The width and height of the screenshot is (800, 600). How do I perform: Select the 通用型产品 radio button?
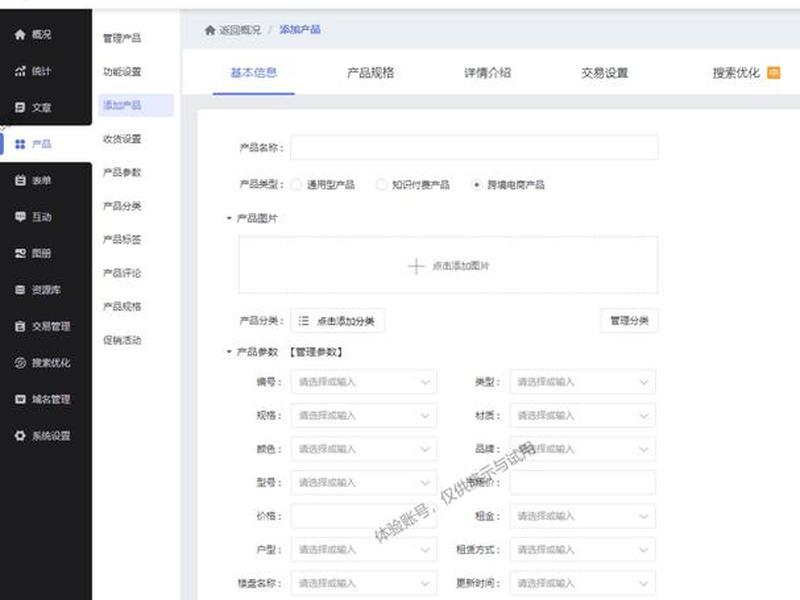[296, 185]
